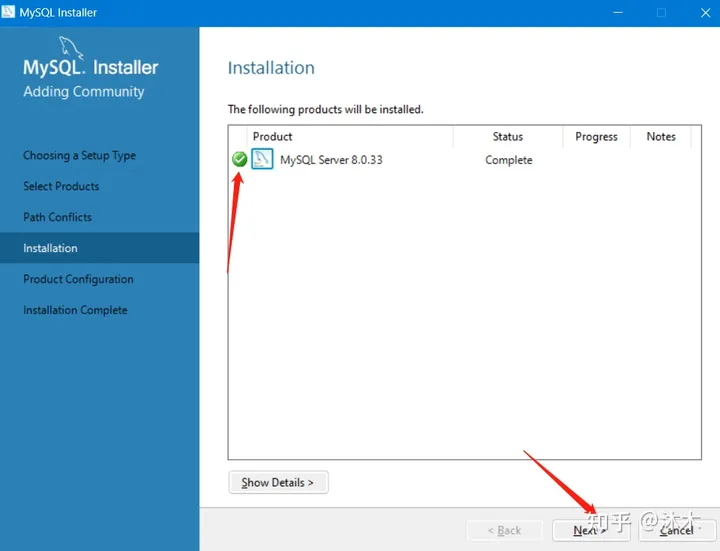Open Choosing a Setup Type step

click(x=79, y=156)
